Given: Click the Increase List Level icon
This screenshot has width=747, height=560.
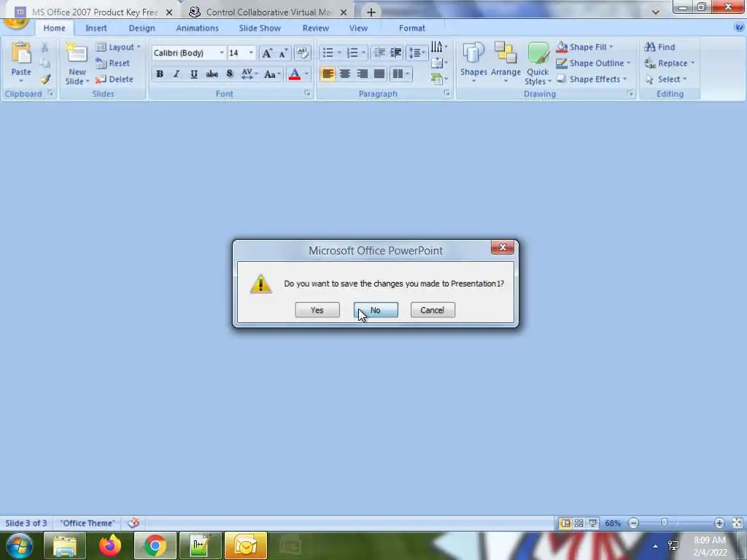Looking at the screenshot, I should point(396,52).
